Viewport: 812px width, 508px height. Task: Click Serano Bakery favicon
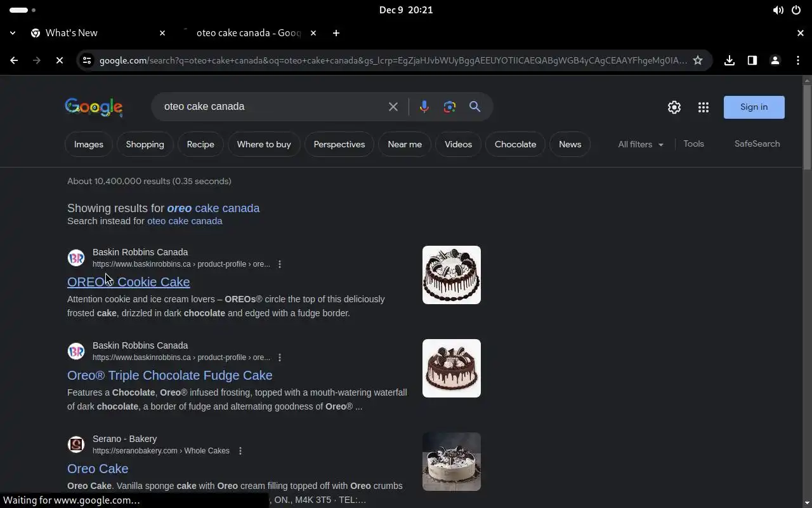pos(76,444)
